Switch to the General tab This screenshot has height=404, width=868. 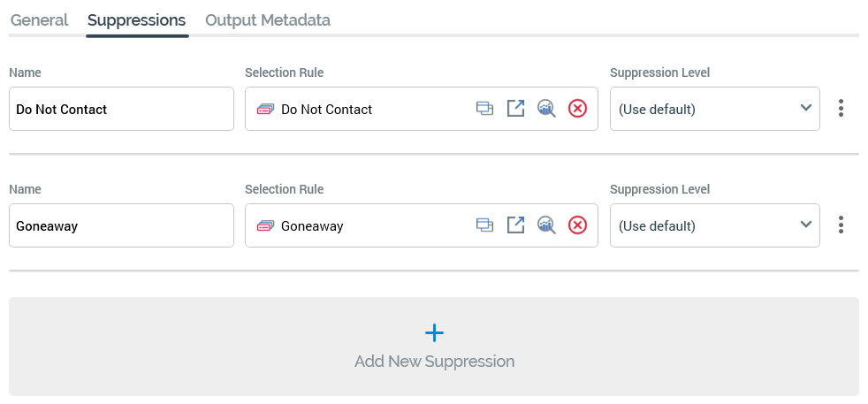coord(39,19)
